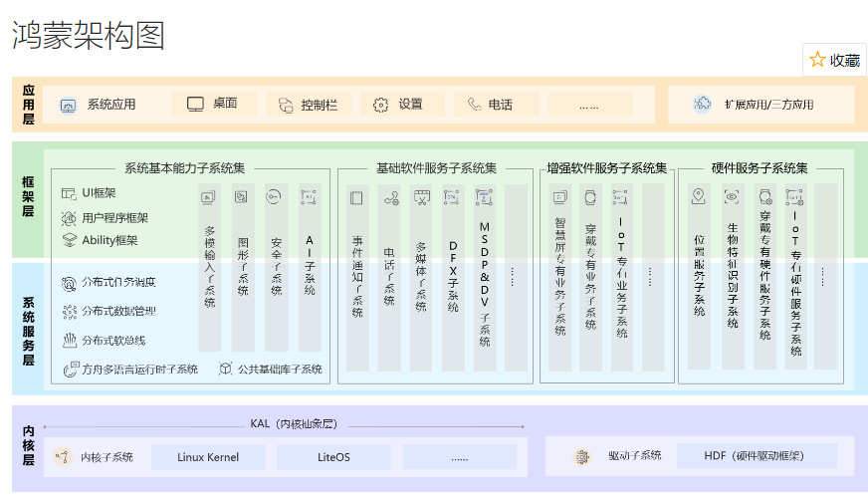Click the 收藏 favorite star button
This screenshot has width=868, height=502.
pos(834,60)
